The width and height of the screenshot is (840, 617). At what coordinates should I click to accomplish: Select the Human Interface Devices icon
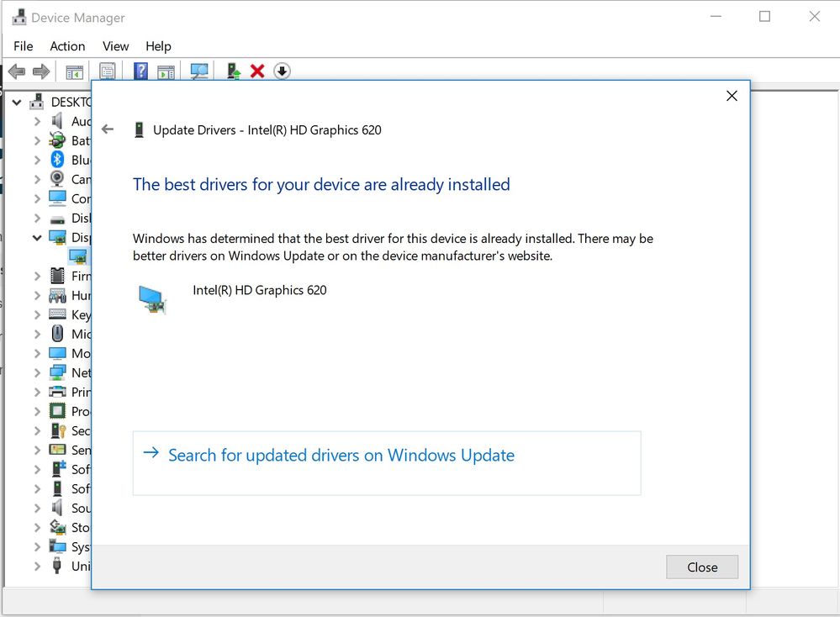57,295
